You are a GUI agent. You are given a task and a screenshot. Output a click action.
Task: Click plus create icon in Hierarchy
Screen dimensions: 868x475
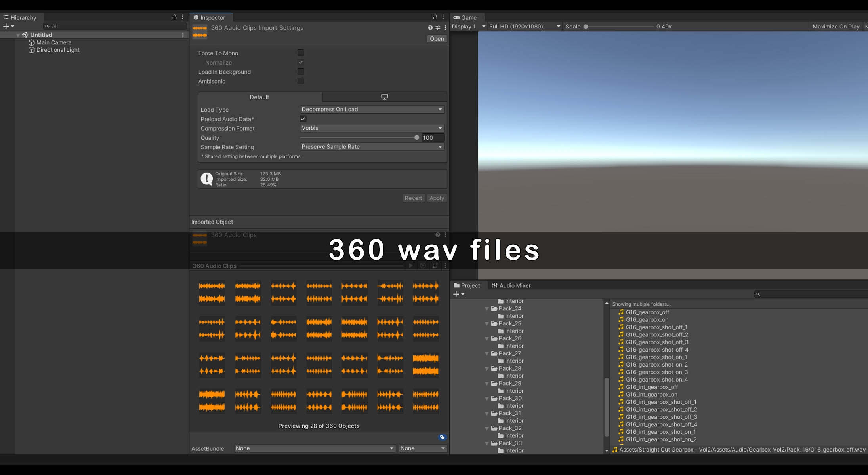tap(6, 26)
